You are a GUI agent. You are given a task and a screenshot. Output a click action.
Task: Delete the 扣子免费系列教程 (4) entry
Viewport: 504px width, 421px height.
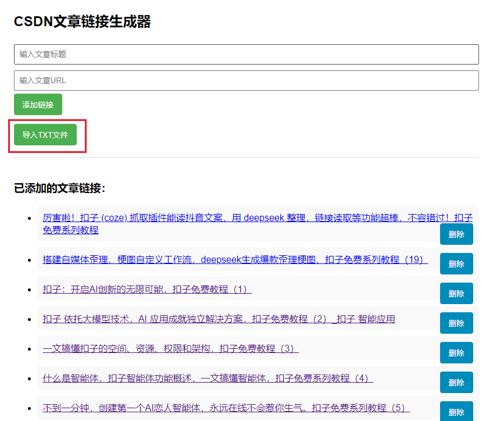coord(456,382)
